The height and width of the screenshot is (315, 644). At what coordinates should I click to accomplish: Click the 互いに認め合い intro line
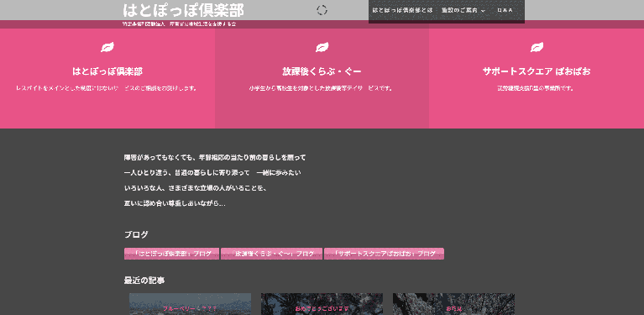click(x=175, y=203)
